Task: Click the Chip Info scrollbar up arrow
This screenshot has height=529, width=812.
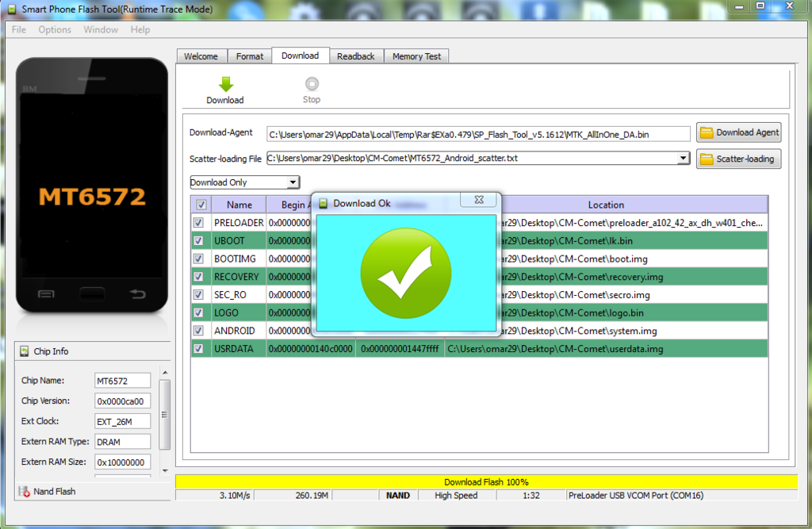Action: 165,373
